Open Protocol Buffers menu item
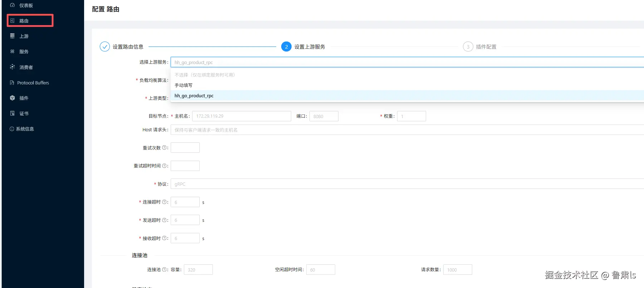Viewport: 644px width, 288px height. [43, 83]
